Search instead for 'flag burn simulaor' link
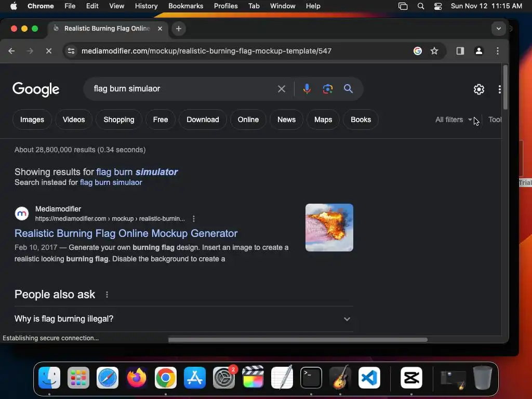The width and height of the screenshot is (532, 399). [x=111, y=182]
